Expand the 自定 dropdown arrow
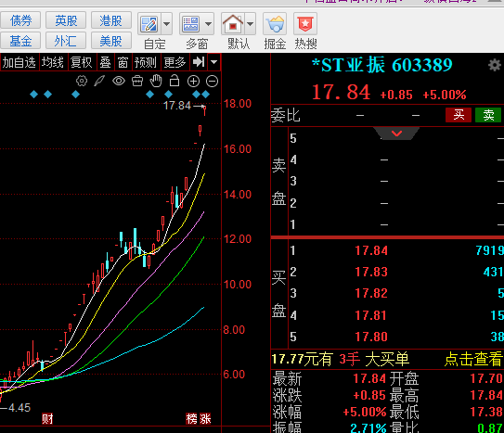This screenshot has width=504, height=433. click(x=166, y=24)
